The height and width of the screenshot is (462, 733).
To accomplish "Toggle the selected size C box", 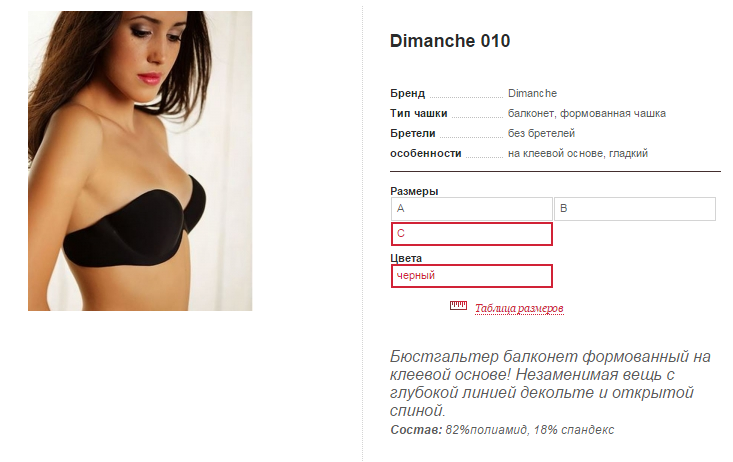I will (472, 234).
